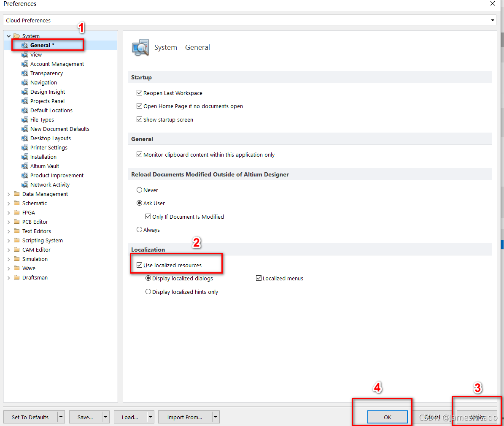Expand the Simulation node
This screenshot has height=426, width=504.
[x=9, y=259]
